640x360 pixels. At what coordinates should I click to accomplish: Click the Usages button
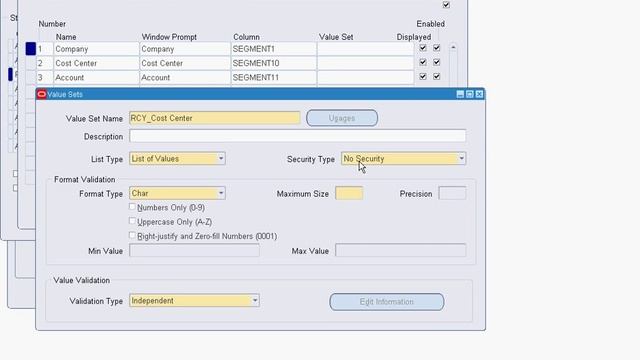click(342, 118)
